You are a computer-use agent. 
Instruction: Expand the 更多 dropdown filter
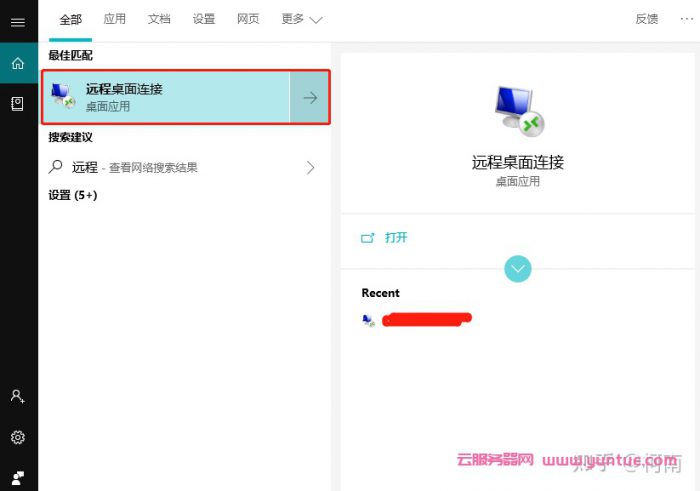[302, 19]
